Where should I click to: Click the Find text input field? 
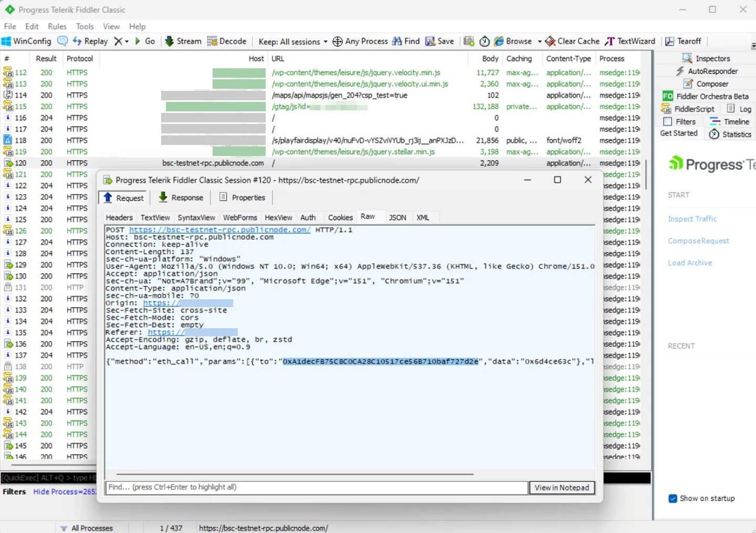tap(317, 487)
